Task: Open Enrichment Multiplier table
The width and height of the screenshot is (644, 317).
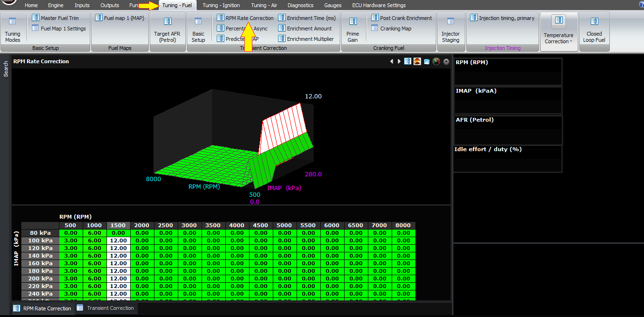Action: (306, 39)
